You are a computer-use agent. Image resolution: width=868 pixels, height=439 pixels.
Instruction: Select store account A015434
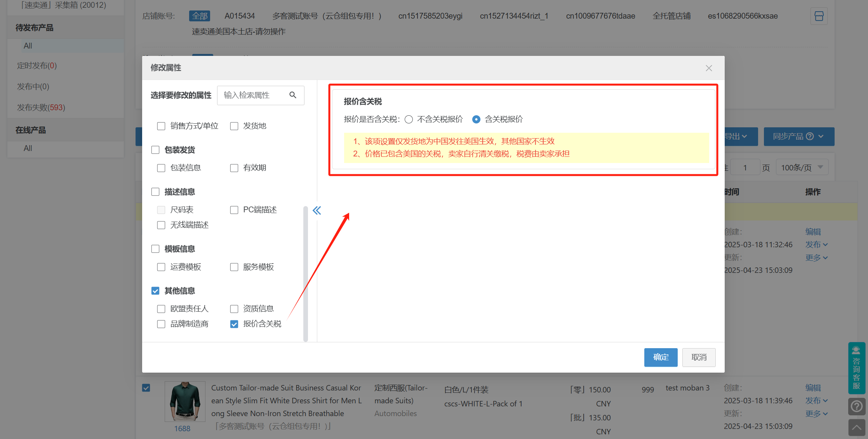click(240, 16)
